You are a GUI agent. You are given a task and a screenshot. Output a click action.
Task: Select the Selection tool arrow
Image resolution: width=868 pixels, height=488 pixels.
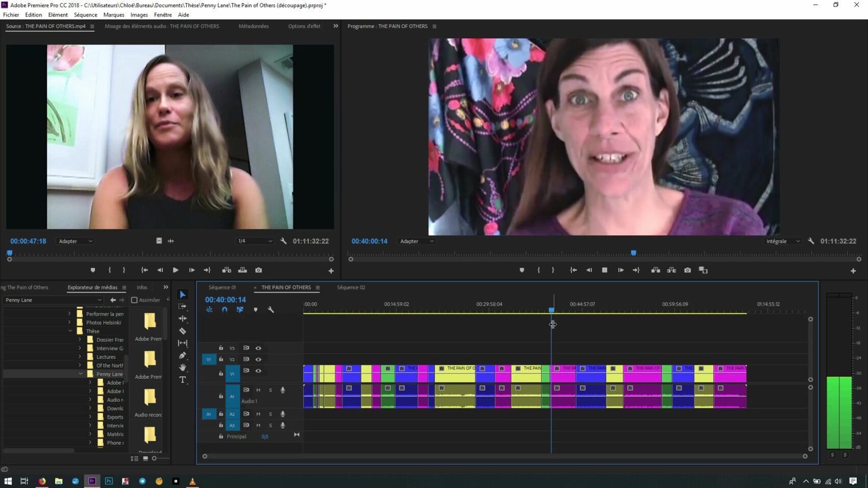[x=182, y=295]
